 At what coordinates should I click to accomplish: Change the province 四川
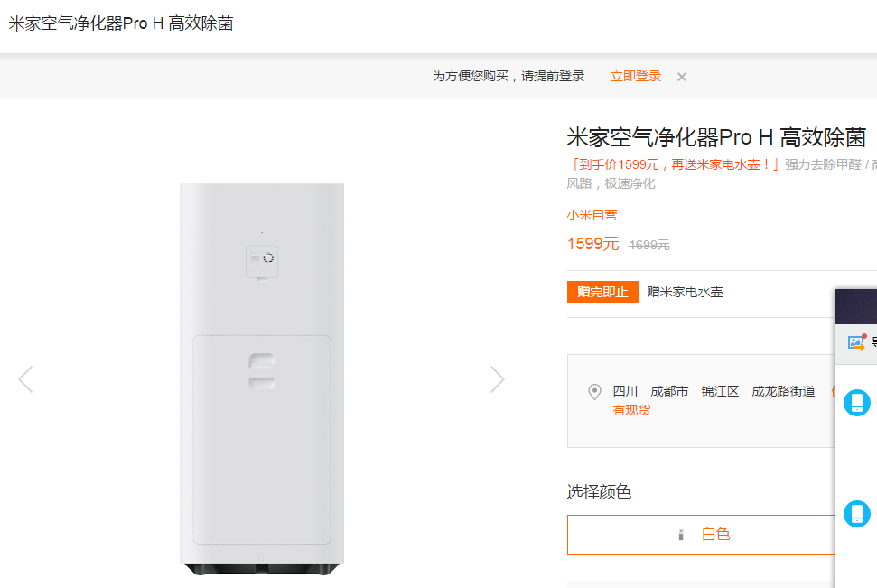(625, 391)
